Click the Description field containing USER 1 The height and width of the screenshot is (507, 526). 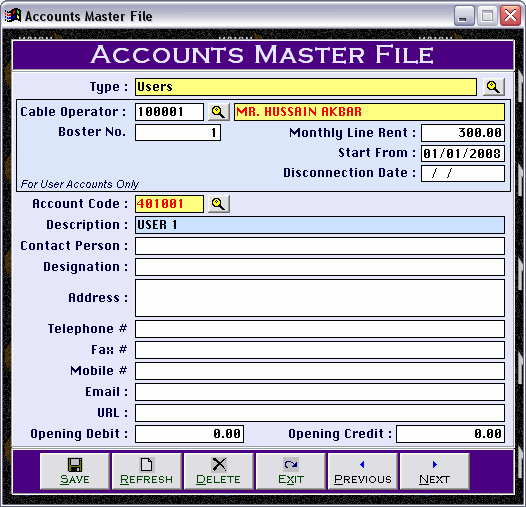click(x=320, y=225)
